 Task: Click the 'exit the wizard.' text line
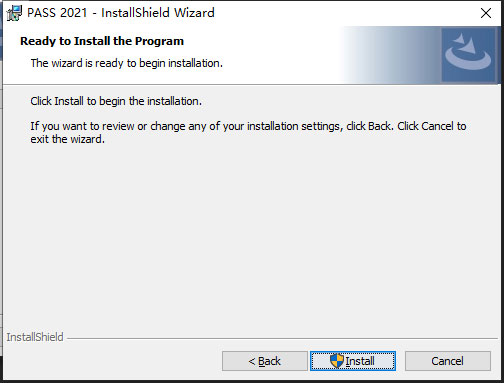(x=68, y=139)
